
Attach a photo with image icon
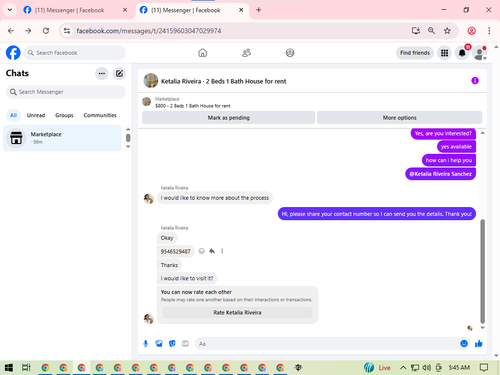[159, 343]
